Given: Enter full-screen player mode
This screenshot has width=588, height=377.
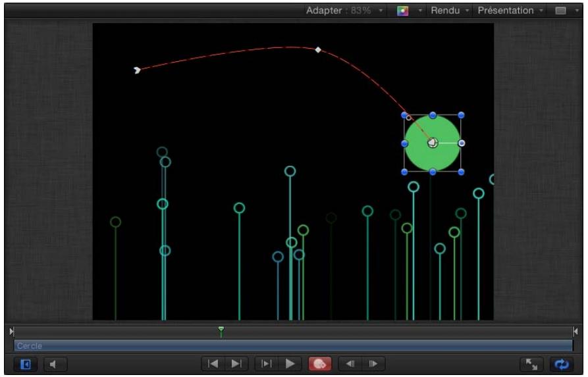Looking at the screenshot, I should (x=531, y=364).
